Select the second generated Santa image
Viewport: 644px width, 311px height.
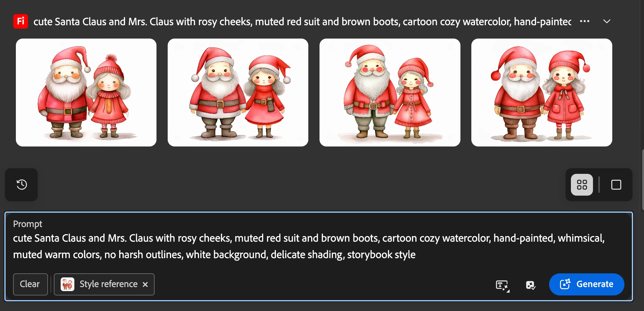238,92
